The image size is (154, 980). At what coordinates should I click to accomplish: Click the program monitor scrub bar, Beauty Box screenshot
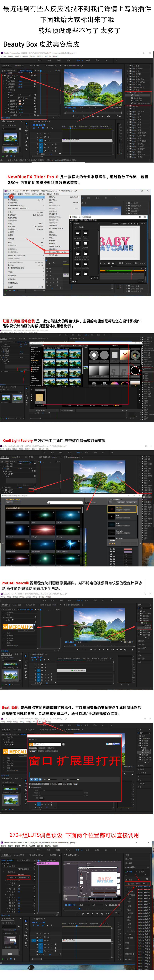93,111
